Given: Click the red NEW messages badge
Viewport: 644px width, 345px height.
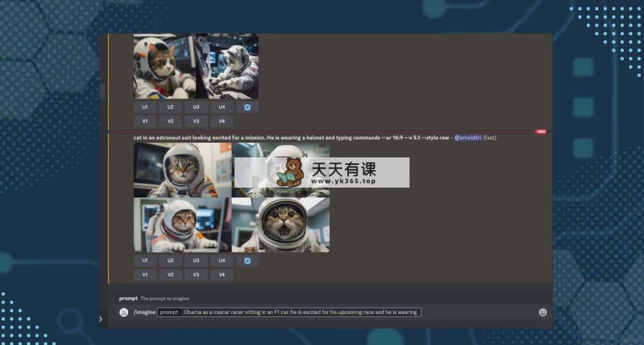Looking at the screenshot, I should (x=540, y=132).
